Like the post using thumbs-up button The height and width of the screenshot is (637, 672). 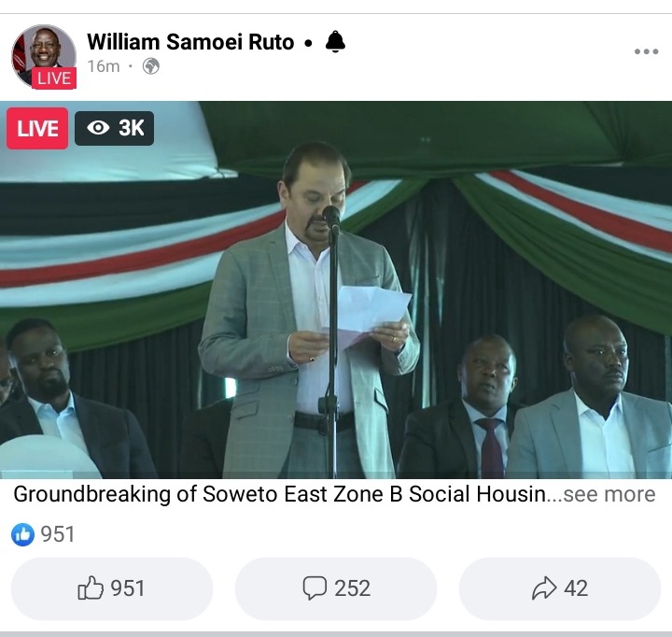click(x=112, y=588)
